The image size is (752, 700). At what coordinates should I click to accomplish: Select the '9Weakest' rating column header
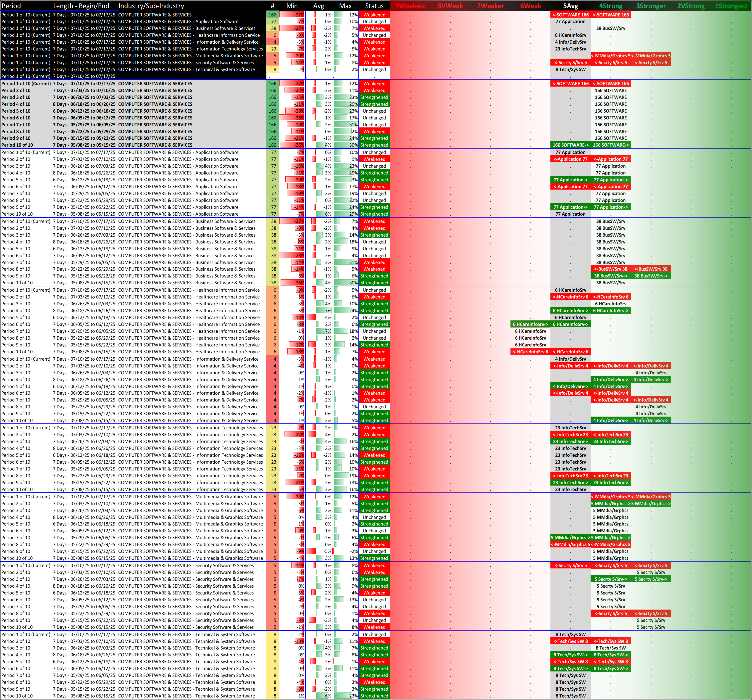pyautogui.click(x=410, y=6)
